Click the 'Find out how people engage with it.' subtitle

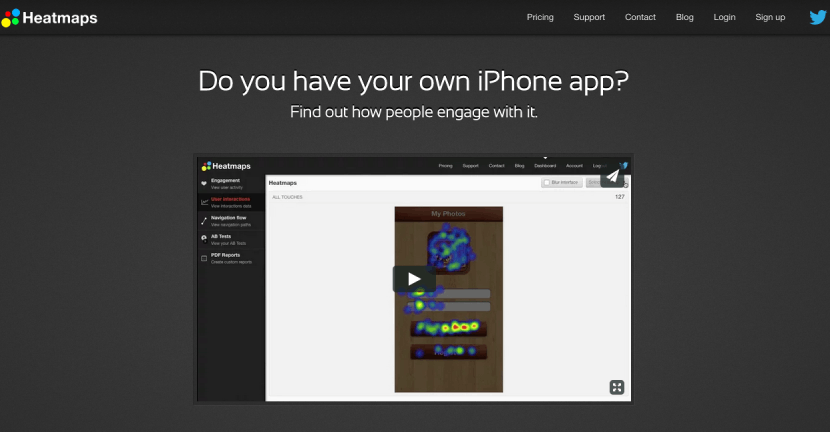[x=413, y=112]
